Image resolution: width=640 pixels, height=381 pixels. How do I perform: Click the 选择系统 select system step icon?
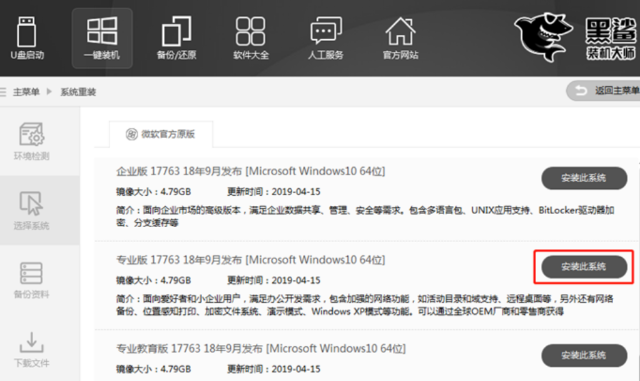coord(31,203)
